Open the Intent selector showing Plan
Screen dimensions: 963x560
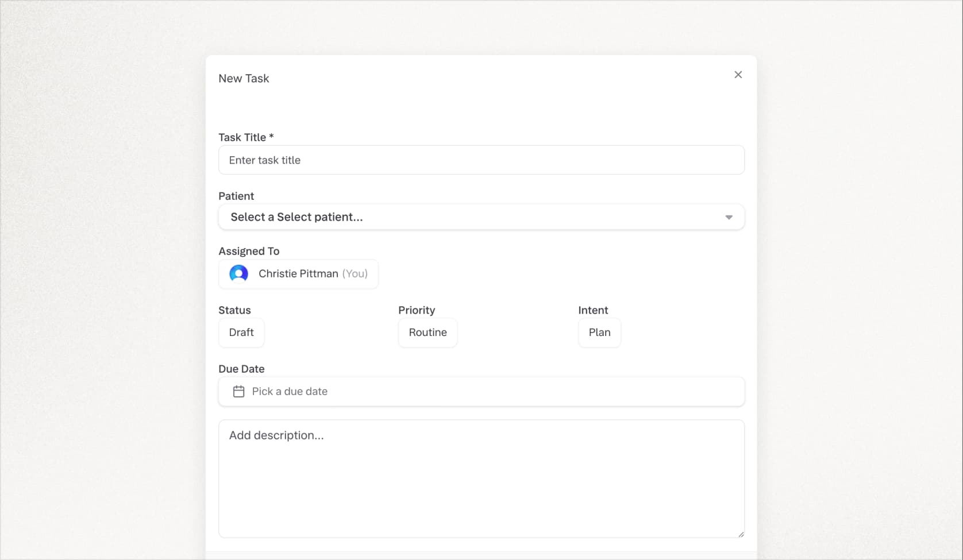pyautogui.click(x=599, y=333)
